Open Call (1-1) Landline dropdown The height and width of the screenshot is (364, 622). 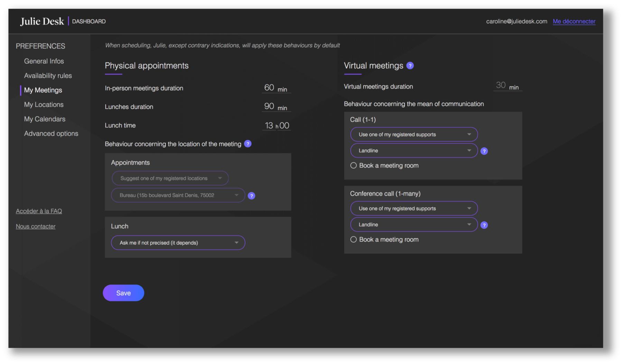pyautogui.click(x=414, y=151)
